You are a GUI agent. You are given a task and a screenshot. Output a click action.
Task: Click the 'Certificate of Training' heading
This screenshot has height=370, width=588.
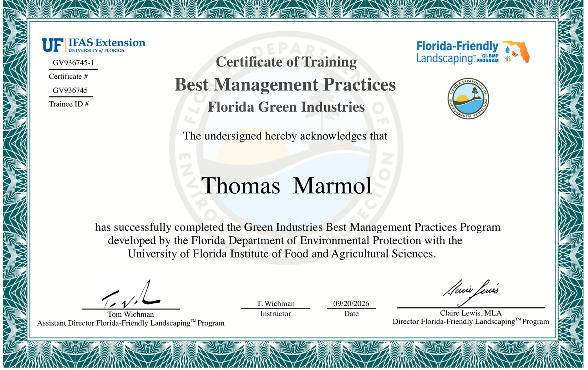(286, 62)
